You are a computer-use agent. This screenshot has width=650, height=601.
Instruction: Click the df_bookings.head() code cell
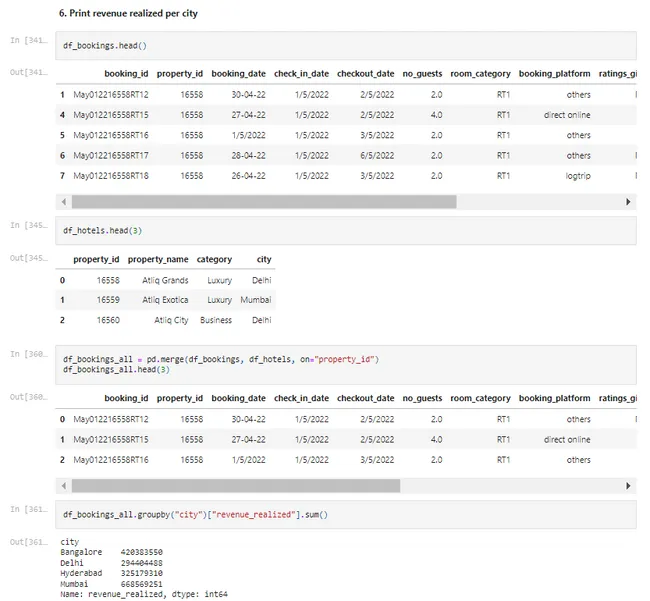coord(346,46)
